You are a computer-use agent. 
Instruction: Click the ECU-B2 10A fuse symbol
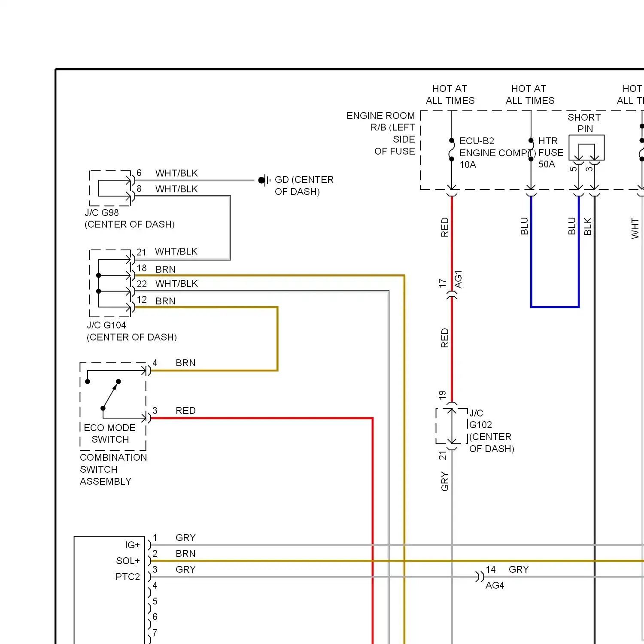pyautogui.click(x=452, y=150)
